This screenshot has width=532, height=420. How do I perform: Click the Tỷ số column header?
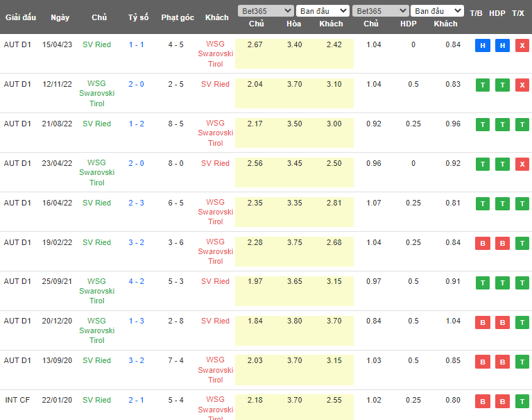138,17
